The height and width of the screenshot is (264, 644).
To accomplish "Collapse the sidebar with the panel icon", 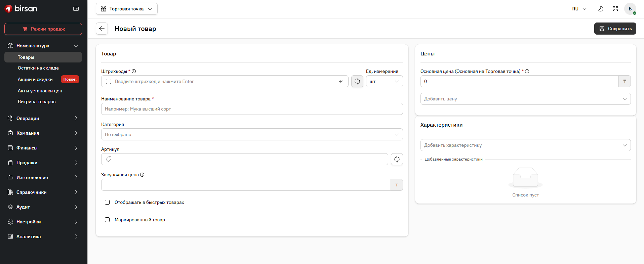I will (x=76, y=9).
